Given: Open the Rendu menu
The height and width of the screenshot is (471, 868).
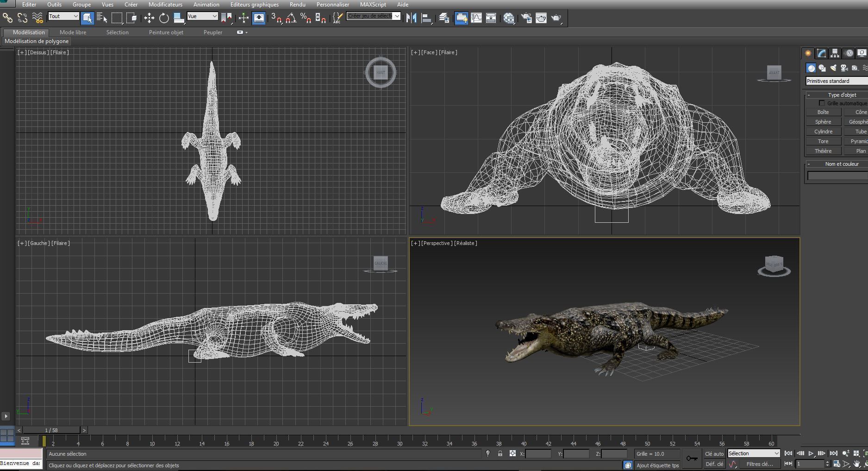Looking at the screenshot, I should (297, 5).
